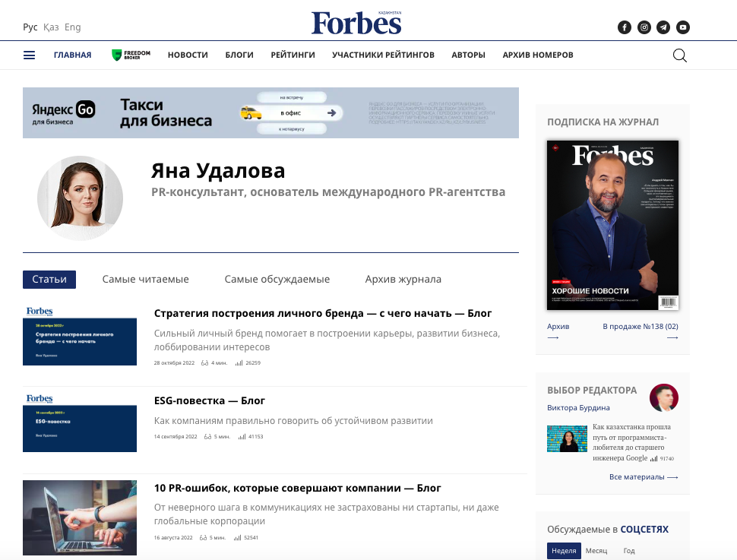Screen dimensions: 737x560
Task: Click the Yandex Go banner arrow button
Action: pyautogui.click(x=332, y=113)
